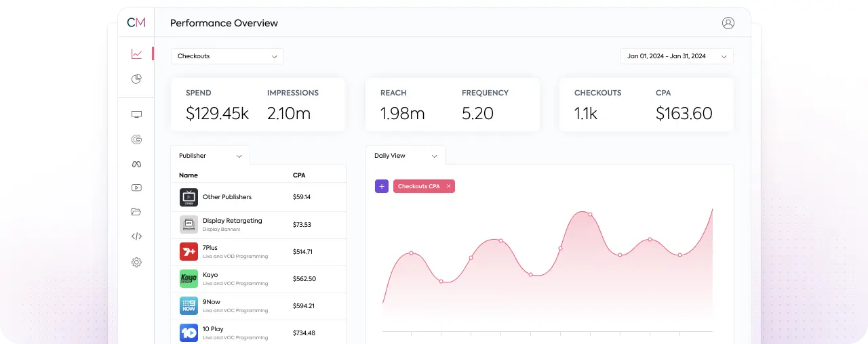Open the line chart performance icon
Image resolution: width=868 pixels, height=344 pixels.
[x=137, y=53]
